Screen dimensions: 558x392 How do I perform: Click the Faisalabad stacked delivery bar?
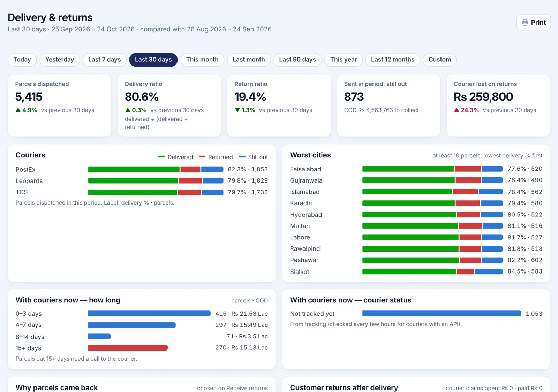point(432,169)
